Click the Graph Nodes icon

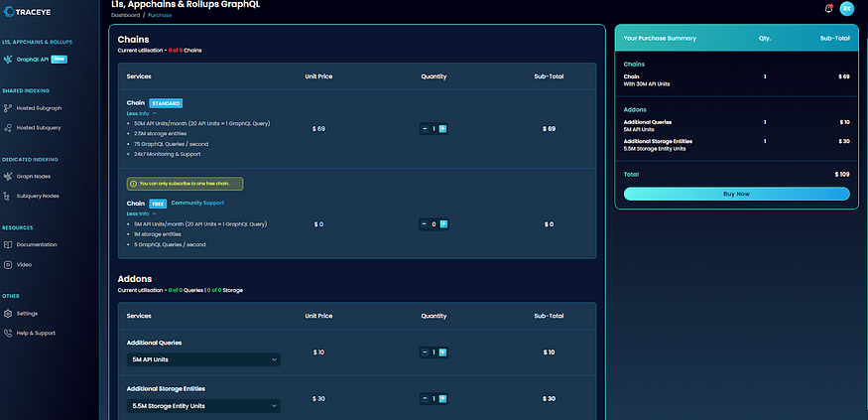click(x=8, y=176)
